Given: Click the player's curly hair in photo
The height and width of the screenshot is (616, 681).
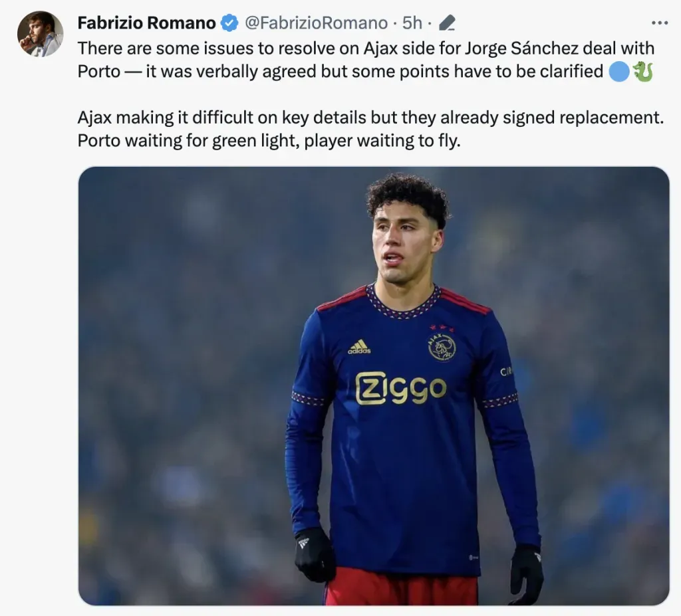Looking at the screenshot, I should tap(407, 194).
